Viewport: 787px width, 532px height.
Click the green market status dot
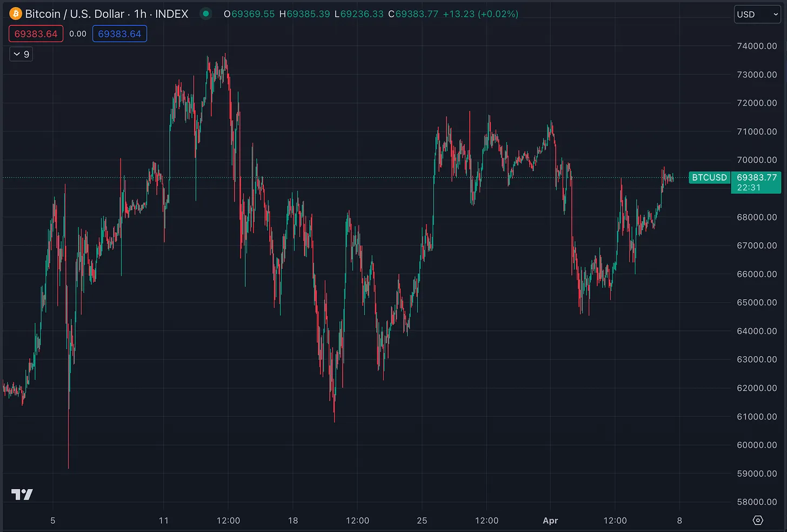206,14
